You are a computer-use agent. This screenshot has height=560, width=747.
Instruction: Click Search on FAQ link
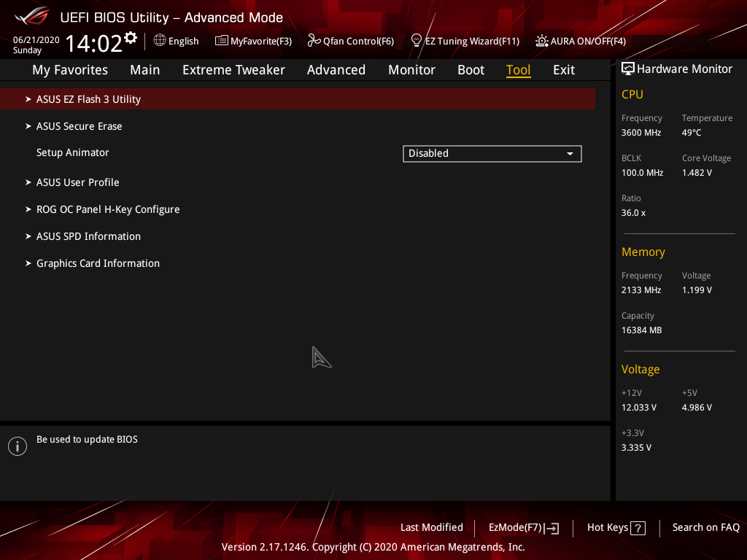pos(705,528)
